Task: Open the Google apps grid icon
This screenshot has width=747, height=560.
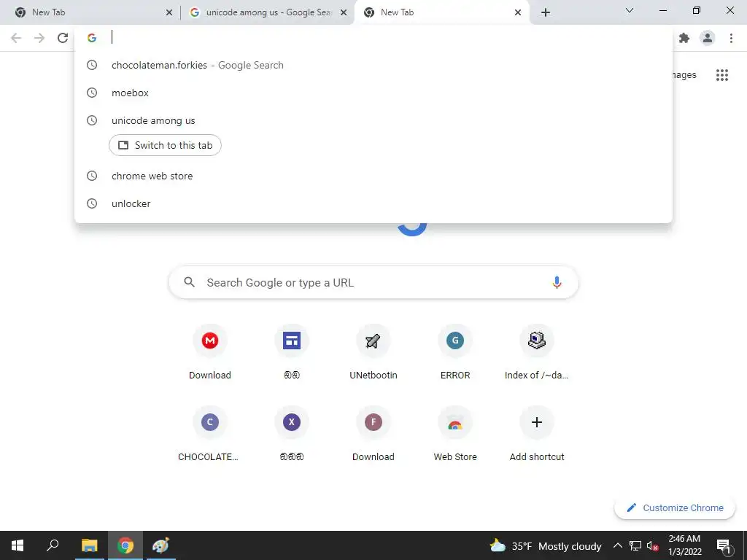Action: pos(722,75)
